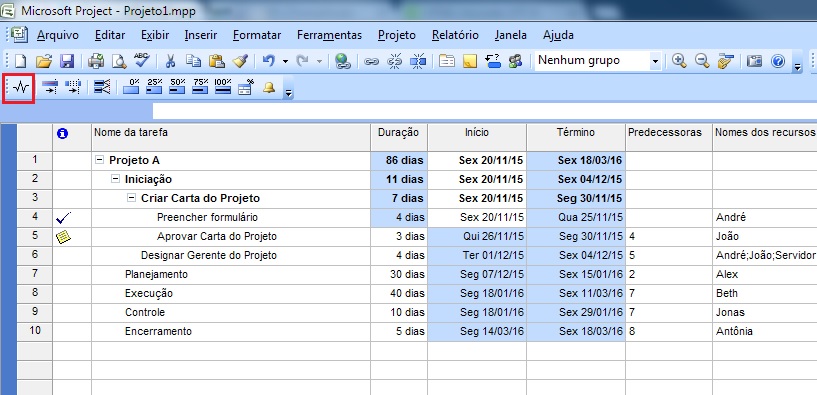Image resolution: width=817 pixels, height=395 pixels.
Task: Update selected tasks as scheduled
Action: click(x=49, y=88)
